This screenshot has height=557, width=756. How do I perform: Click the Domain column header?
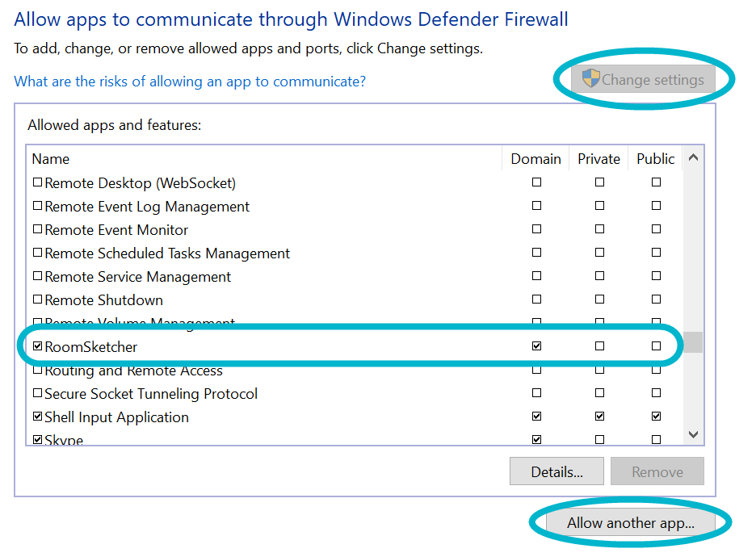click(x=535, y=159)
